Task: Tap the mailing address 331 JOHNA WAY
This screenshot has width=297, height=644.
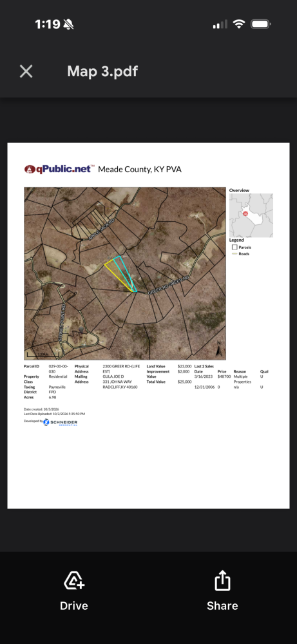Action: click(117, 382)
